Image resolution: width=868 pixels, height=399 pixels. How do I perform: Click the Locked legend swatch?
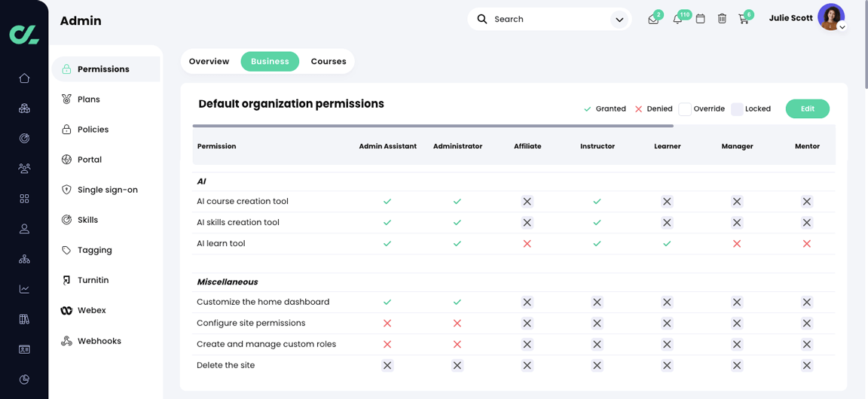pos(737,109)
